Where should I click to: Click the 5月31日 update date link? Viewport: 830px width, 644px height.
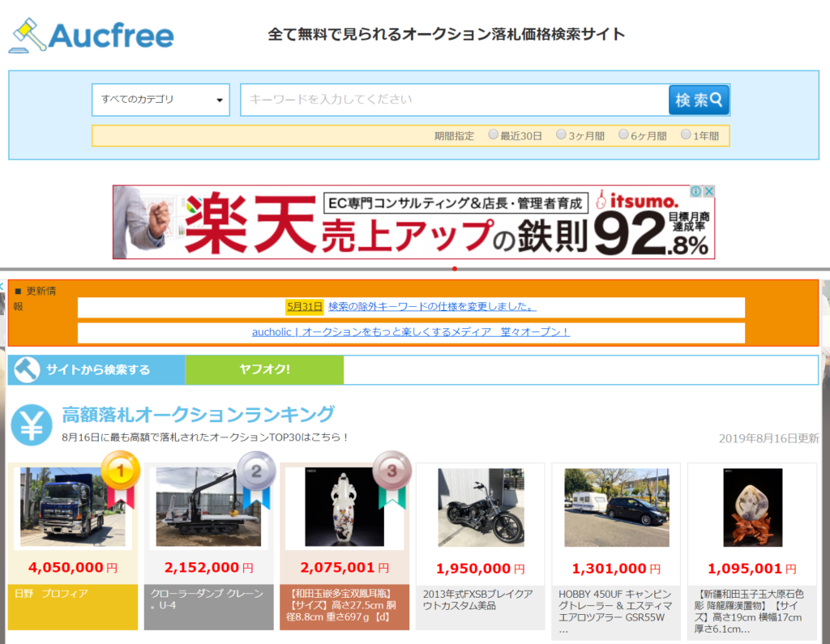pos(304,306)
